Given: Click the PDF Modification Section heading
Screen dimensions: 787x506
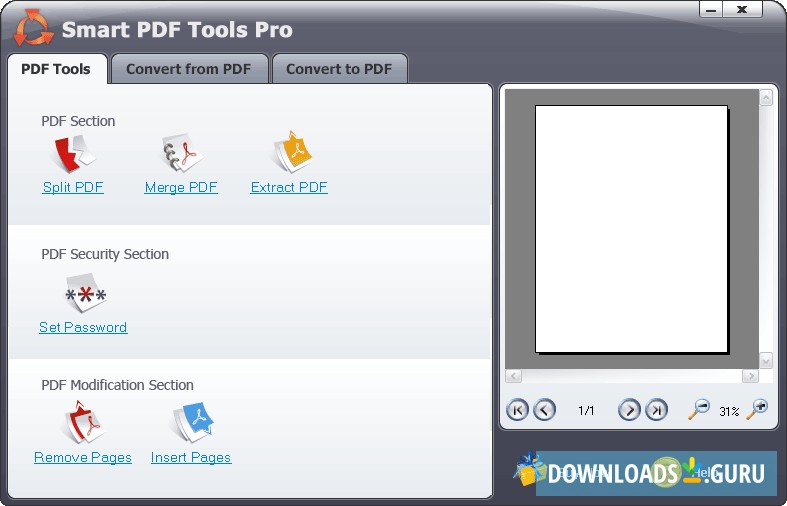Looking at the screenshot, I should (117, 385).
